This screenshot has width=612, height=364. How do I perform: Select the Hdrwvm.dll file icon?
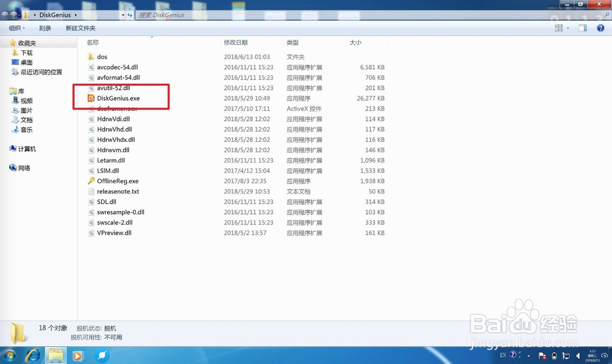[x=91, y=150]
